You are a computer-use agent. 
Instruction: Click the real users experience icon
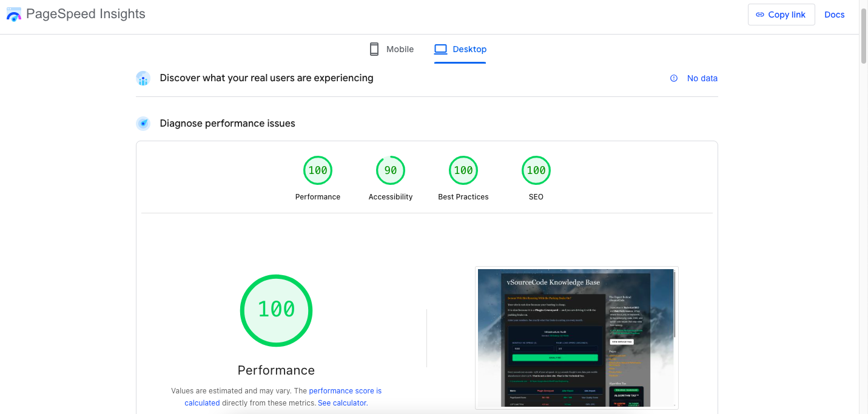point(143,78)
